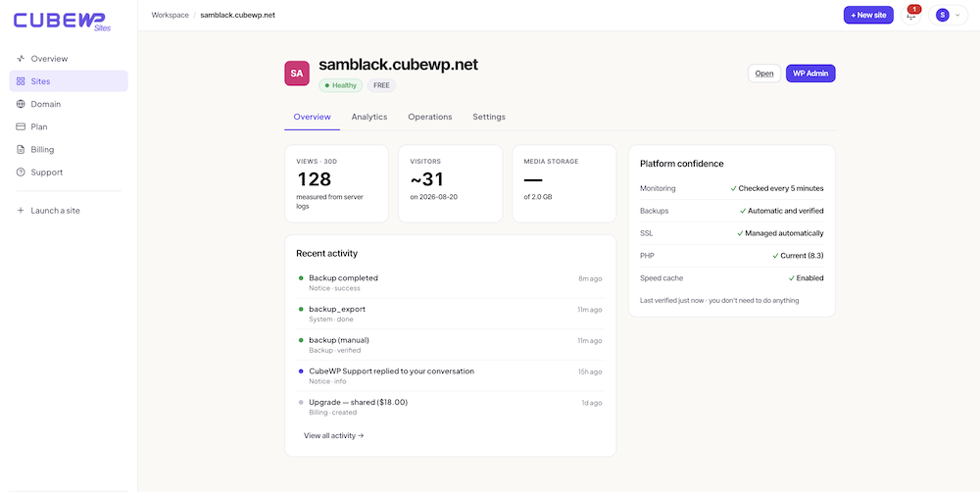
Task: Click View all activity link
Action: 334,435
